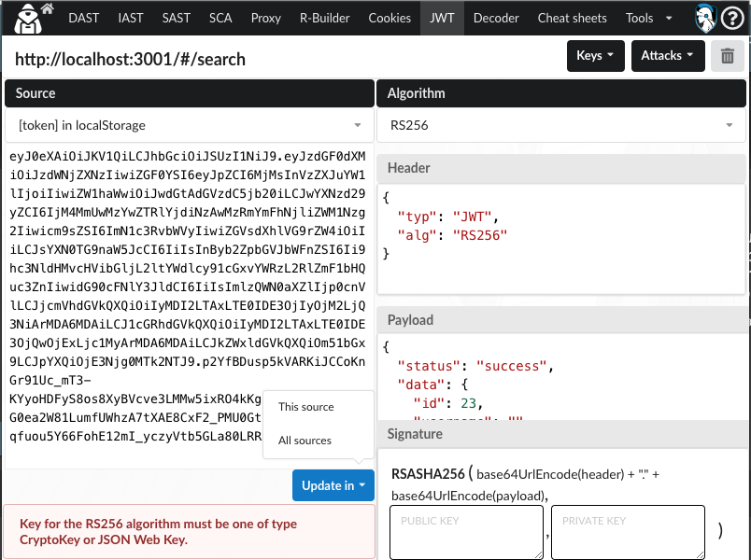The height and width of the screenshot is (560, 751).
Task: Open the Decoder tab
Action: 496,18
